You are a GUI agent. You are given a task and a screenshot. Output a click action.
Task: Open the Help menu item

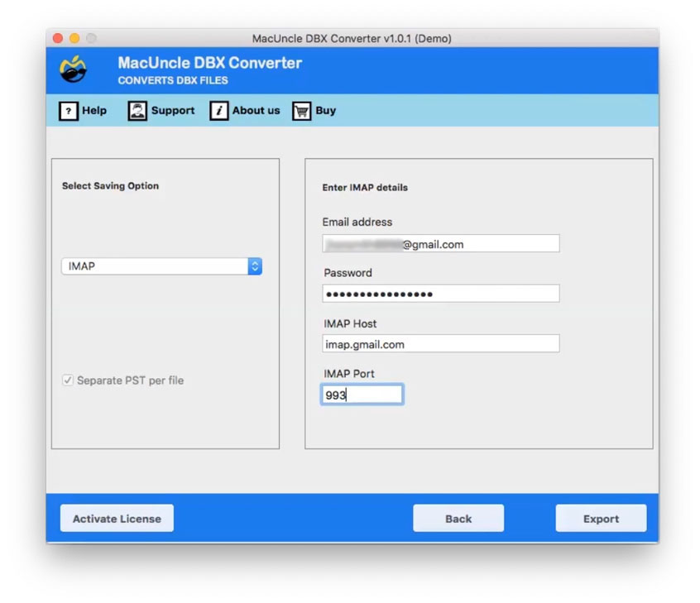click(x=93, y=110)
